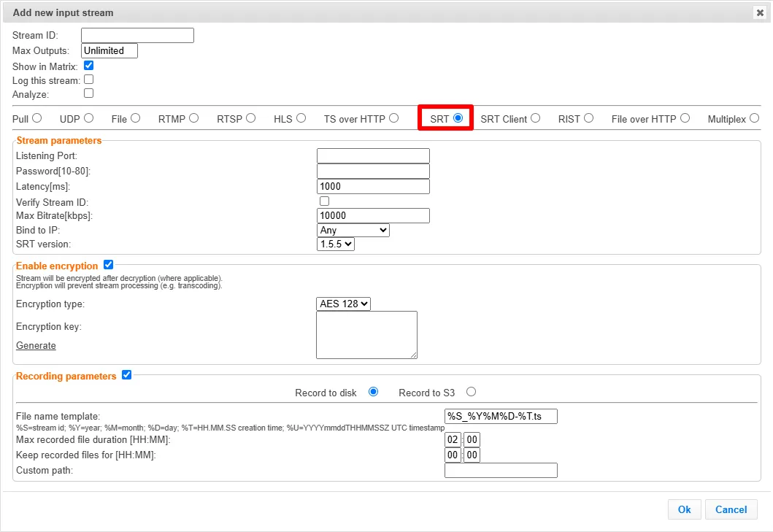773x532 pixels.
Task: Close the Add new input stream dialog
Action: [760, 13]
